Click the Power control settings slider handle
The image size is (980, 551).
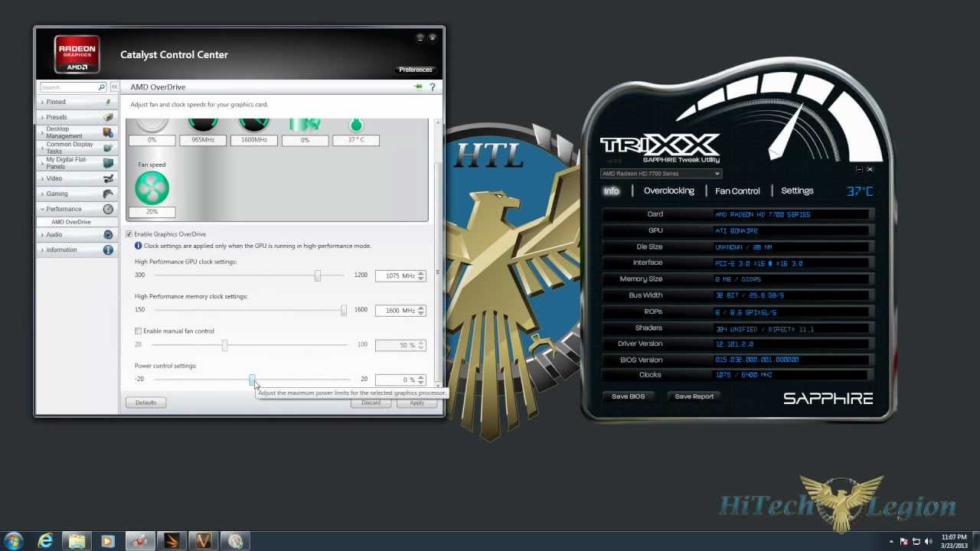click(252, 380)
